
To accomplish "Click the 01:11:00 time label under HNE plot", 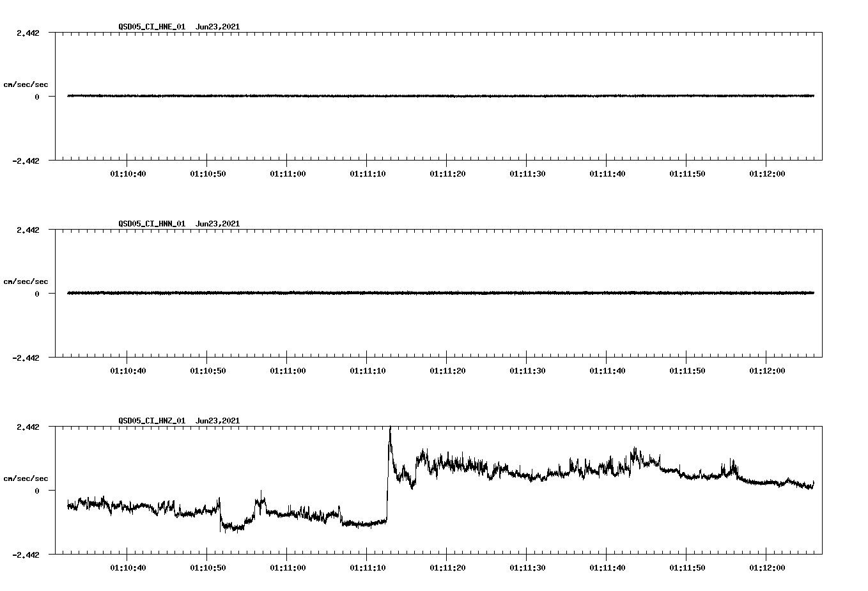I will coord(288,174).
